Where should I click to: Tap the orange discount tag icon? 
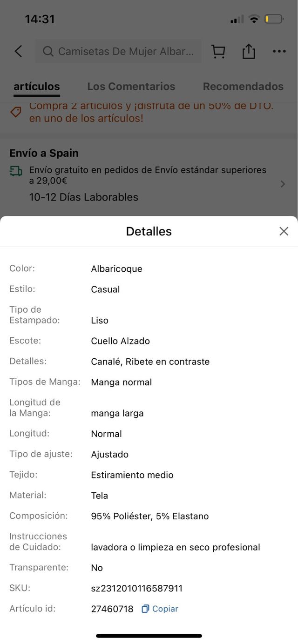click(x=16, y=112)
